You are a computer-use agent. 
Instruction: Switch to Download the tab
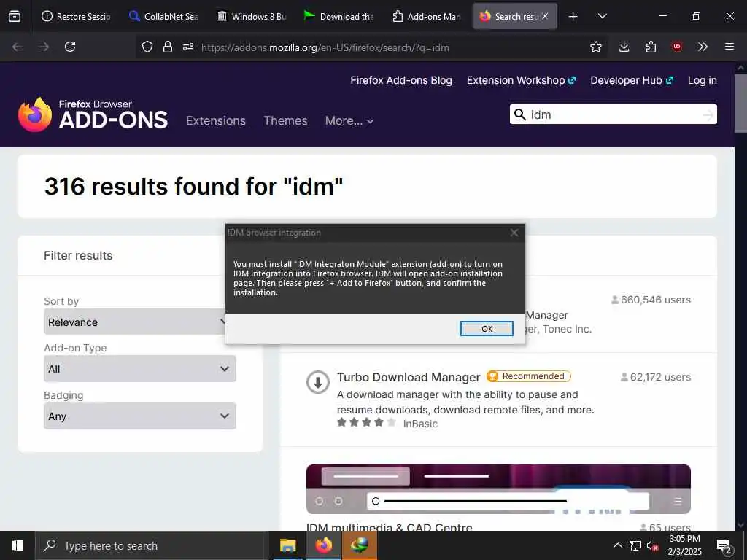point(338,17)
